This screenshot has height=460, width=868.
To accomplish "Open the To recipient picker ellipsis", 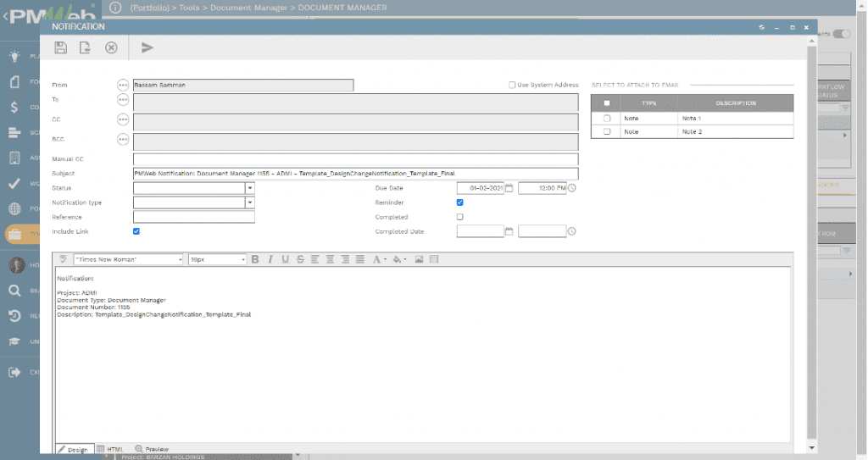I will [123, 100].
